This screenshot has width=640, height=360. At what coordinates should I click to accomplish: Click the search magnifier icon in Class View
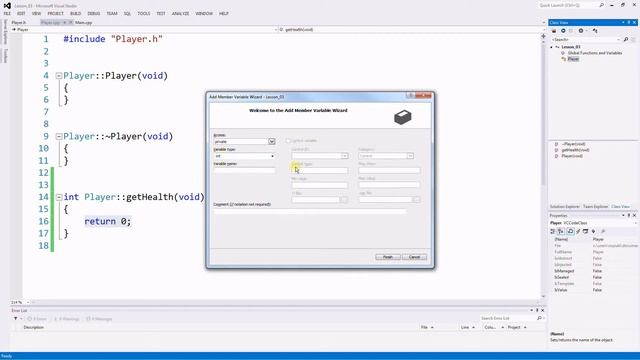pyautogui.click(x=626, y=40)
